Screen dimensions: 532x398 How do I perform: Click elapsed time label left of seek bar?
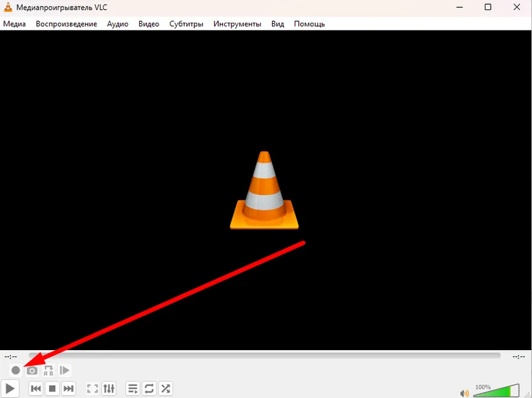[x=11, y=357]
